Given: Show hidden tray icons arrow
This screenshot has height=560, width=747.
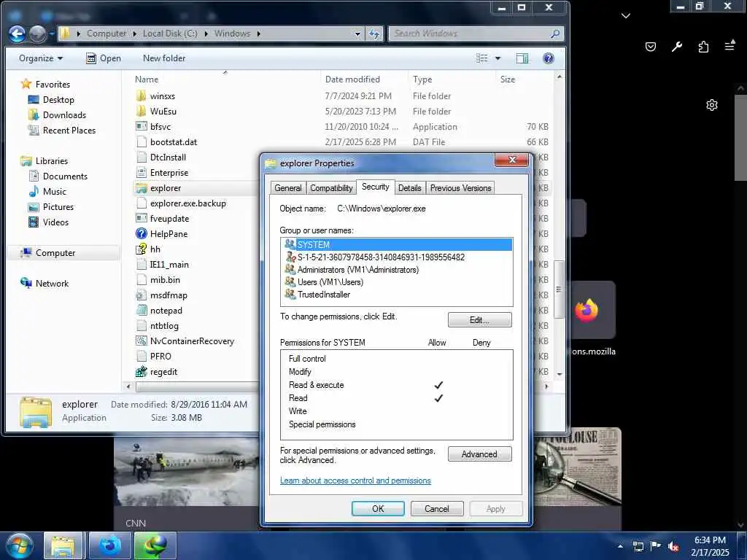Looking at the screenshot, I should pos(620,546).
